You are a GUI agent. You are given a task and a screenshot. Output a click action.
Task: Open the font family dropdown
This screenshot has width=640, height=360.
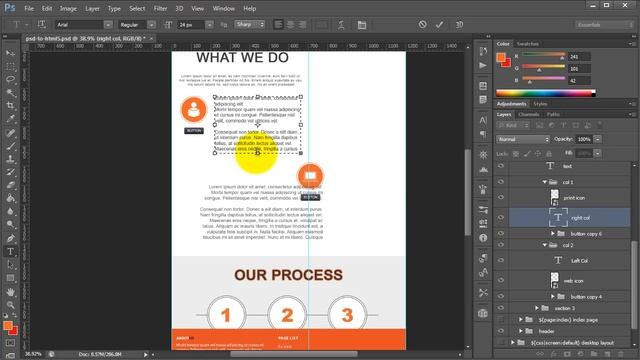pyautogui.click(x=108, y=25)
